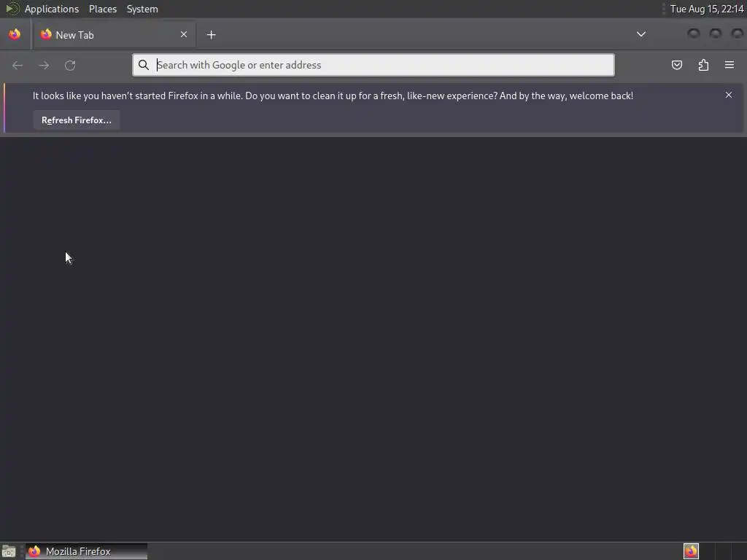Open the Firefox application menu hamburger icon
The width and height of the screenshot is (747, 560).
[729, 65]
